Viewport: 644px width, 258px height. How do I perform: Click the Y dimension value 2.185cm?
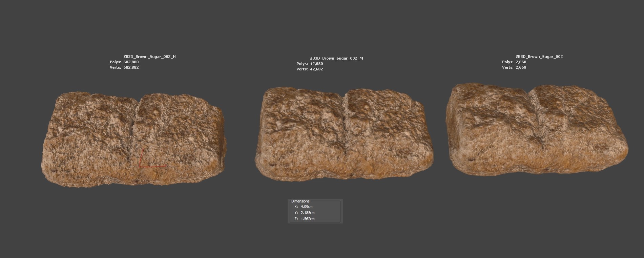307,213
